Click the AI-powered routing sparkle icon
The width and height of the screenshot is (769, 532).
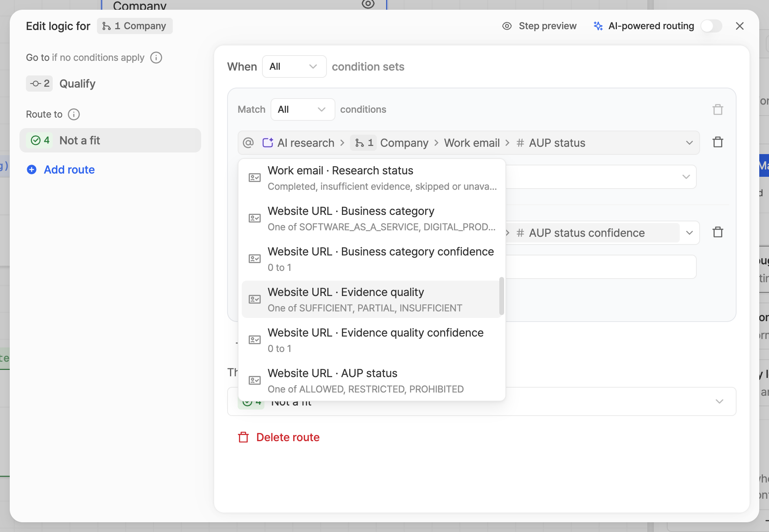pyautogui.click(x=598, y=26)
